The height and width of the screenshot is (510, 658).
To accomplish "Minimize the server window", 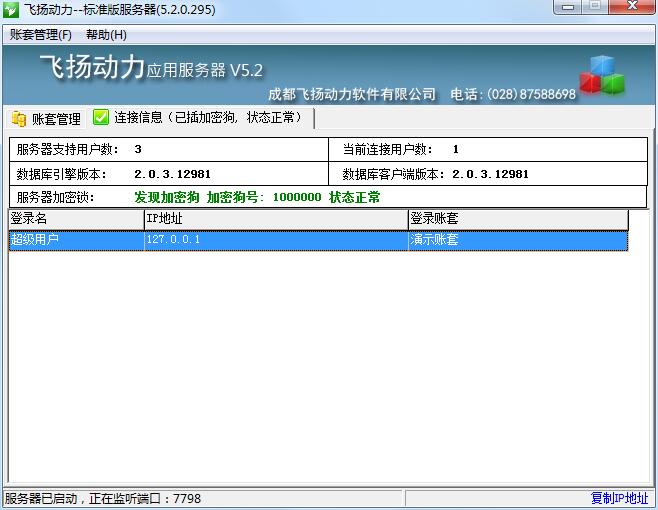I will (x=568, y=7).
